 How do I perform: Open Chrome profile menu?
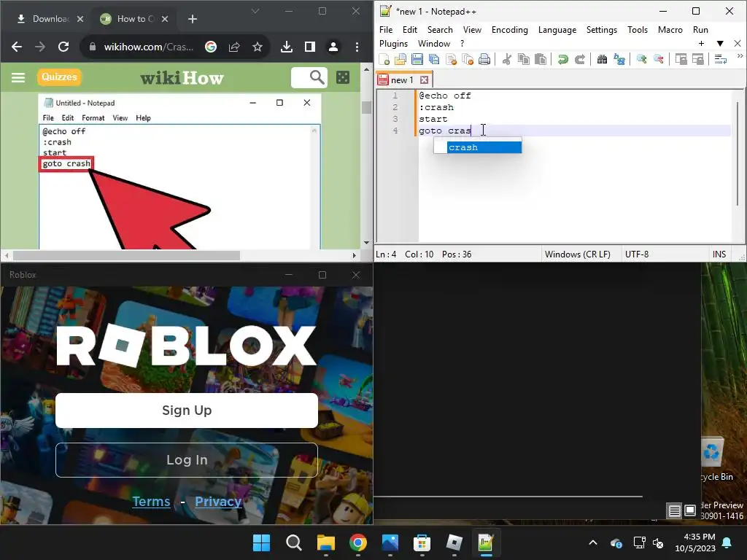(333, 47)
